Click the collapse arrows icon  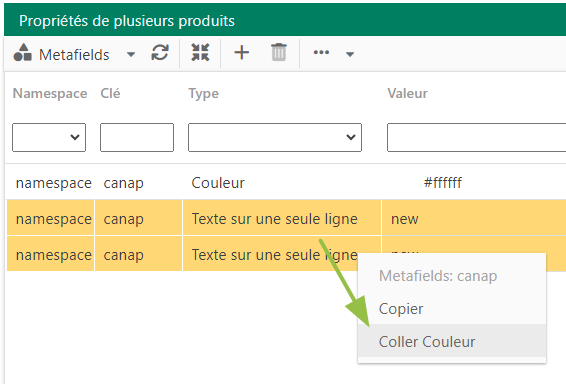coord(200,53)
